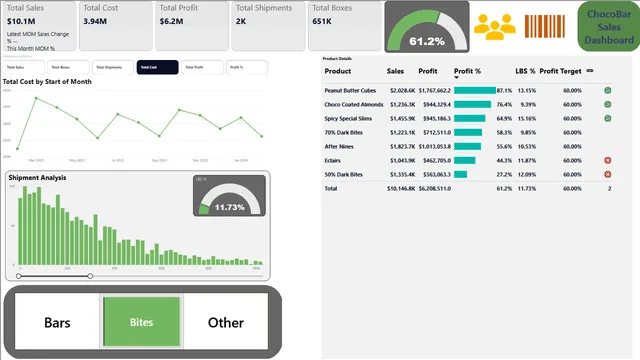Click the red X icon for 50% Dark Bites
640x360 pixels.
[607, 174]
